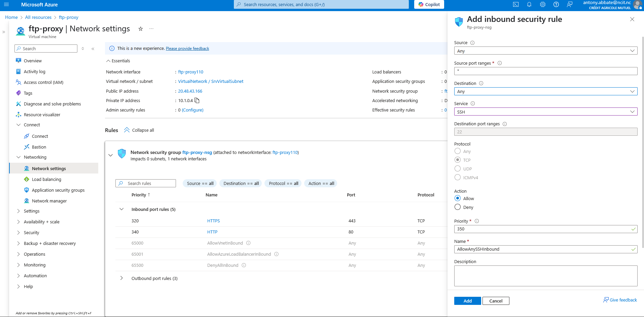Copy the private IP address icon

coord(197,100)
